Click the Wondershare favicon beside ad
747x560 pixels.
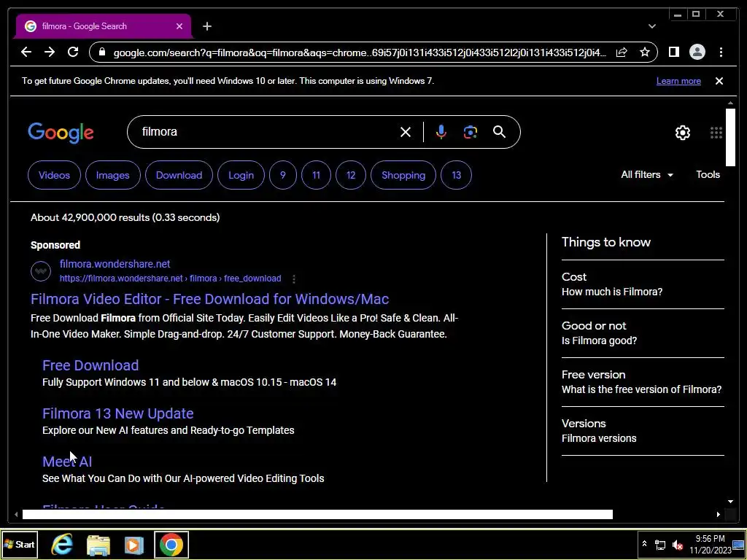(41, 271)
